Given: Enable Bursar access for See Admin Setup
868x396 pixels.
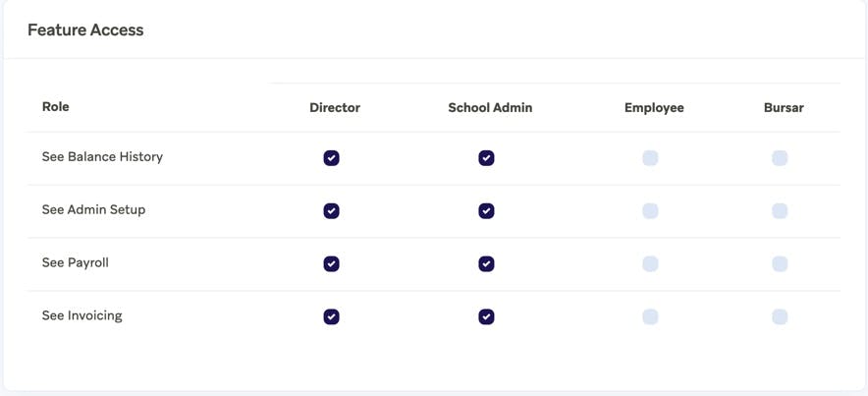Looking at the screenshot, I should pos(780,211).
